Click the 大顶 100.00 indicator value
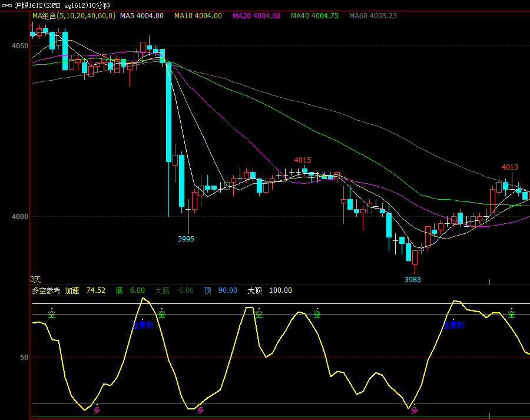The height and width of the screenshot is (420, 530). click(269, 290)
